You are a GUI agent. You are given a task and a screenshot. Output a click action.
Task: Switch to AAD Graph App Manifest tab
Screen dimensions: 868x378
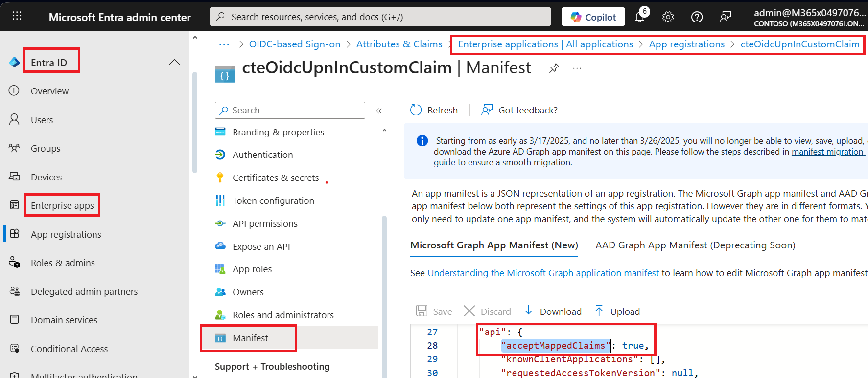[695, 245]
